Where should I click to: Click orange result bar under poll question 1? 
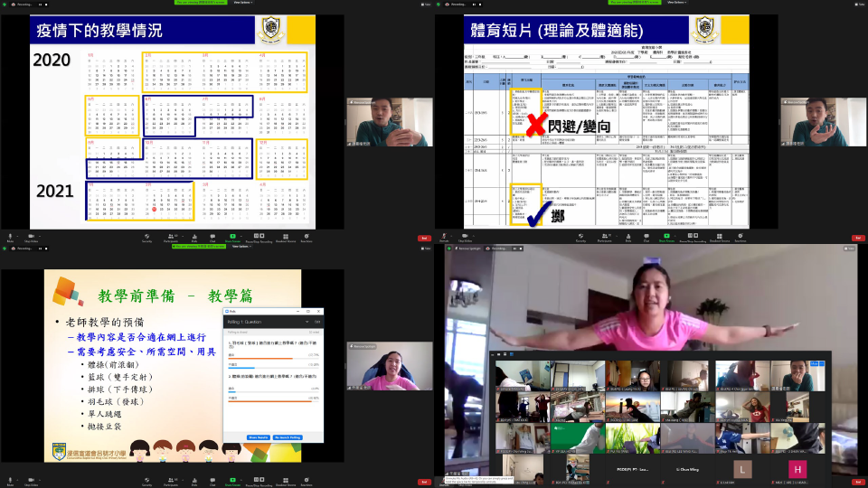click(x=260, y=358)
